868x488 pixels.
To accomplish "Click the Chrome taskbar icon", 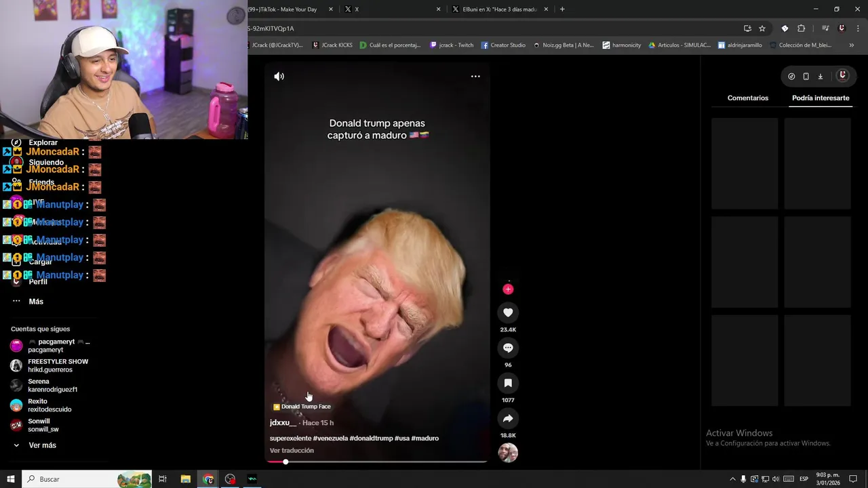I will (208, 479).
